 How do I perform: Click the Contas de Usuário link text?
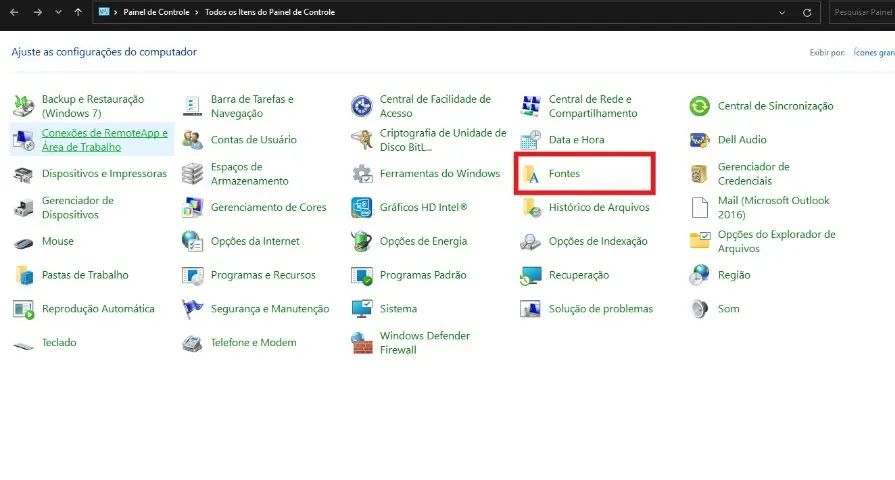[253, 140]
